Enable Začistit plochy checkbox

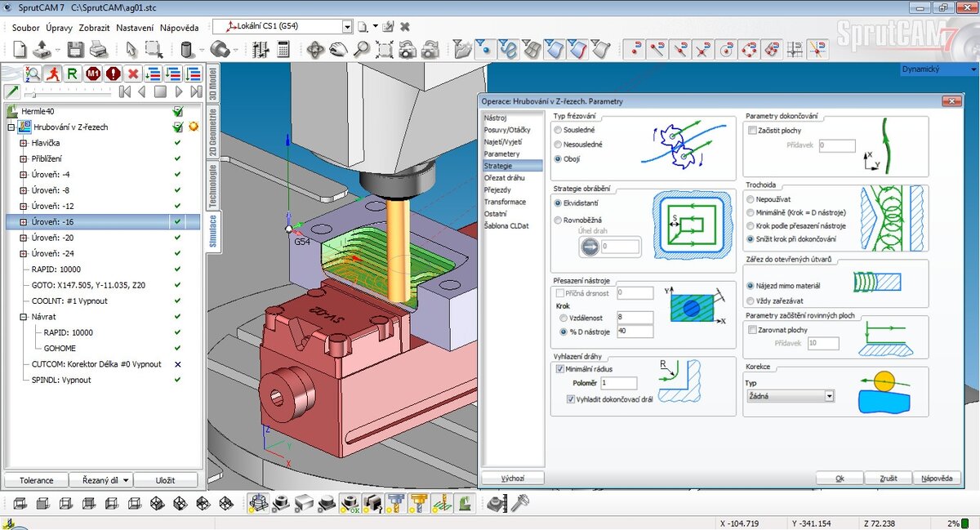[x=753, y=131]
